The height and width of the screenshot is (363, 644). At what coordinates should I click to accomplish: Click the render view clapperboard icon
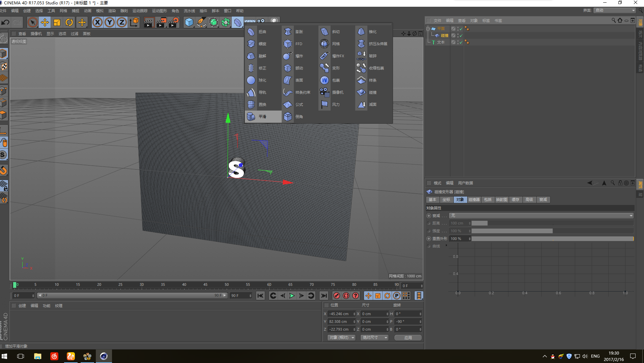148,23
